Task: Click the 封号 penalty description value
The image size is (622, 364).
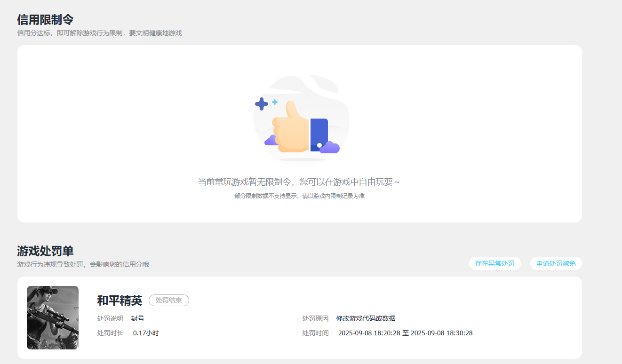Action: pos(137,318)
